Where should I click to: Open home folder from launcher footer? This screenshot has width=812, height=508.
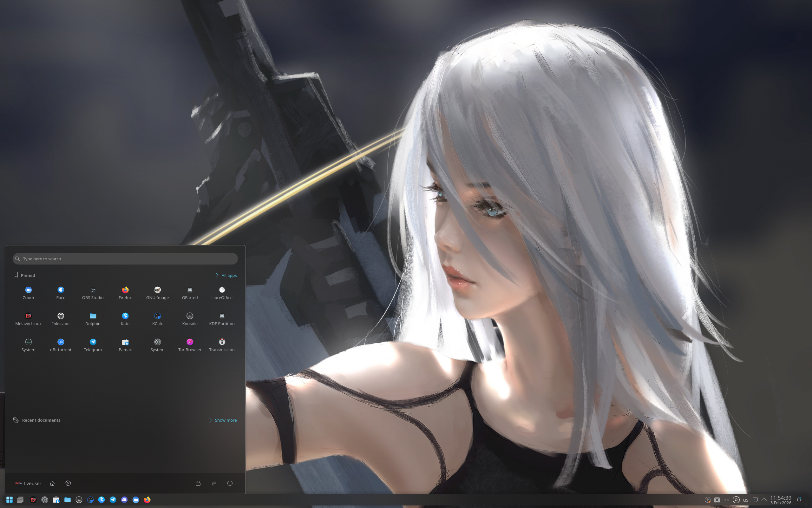[x=52, y=483]
